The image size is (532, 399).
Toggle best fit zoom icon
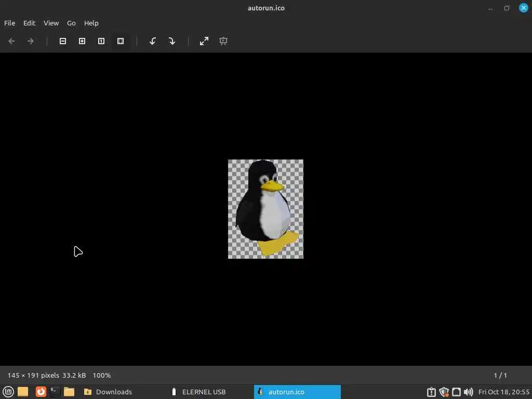point(121,41)
